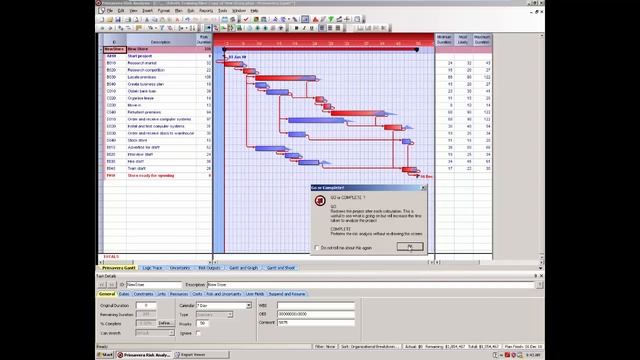Click the WBS input field
Viewport: 640px width, 360px height.
coord(316,305)
